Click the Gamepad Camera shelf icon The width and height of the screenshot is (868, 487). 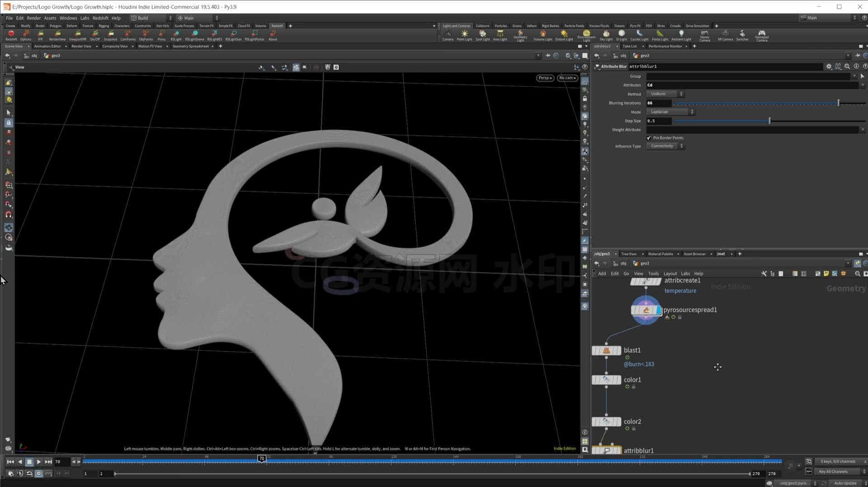click(762, 36)
